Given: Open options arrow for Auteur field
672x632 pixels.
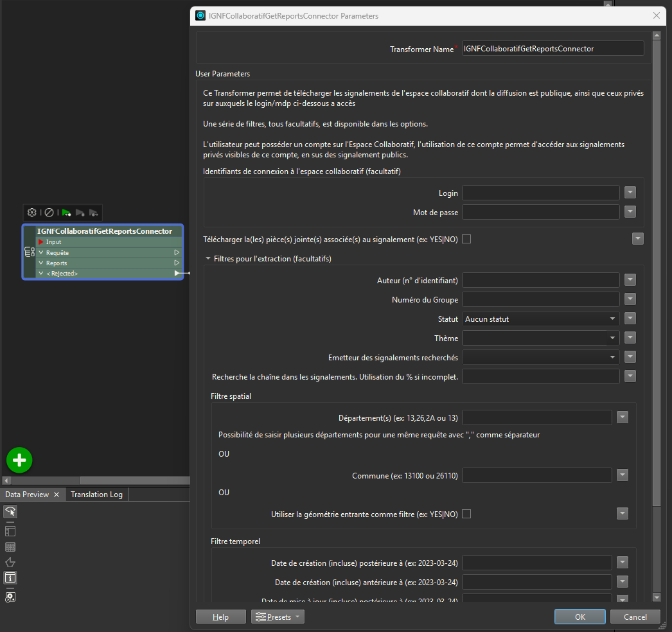Looking at the screenshot, I should (630, 280).
